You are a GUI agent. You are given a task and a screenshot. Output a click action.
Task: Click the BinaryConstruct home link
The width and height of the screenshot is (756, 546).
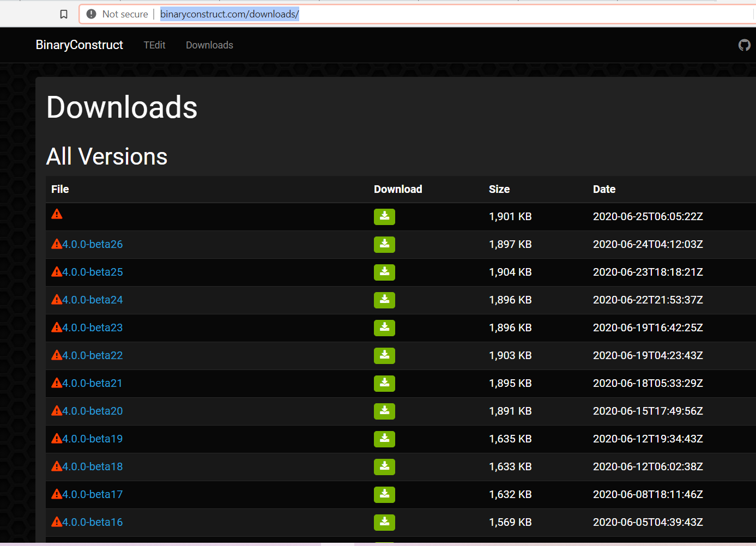79,45
